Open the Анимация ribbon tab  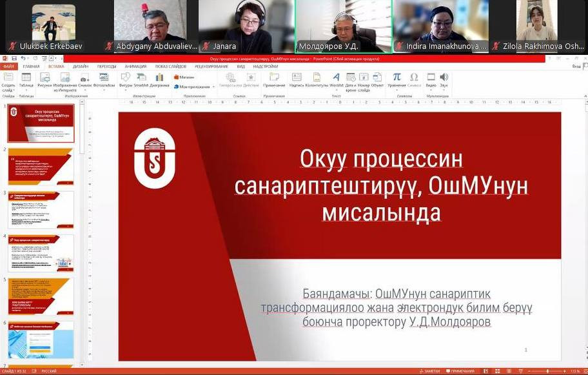(135, 66)
